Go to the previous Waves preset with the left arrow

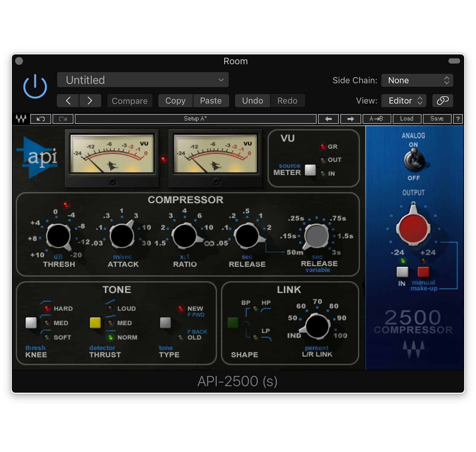pos(328,119)
